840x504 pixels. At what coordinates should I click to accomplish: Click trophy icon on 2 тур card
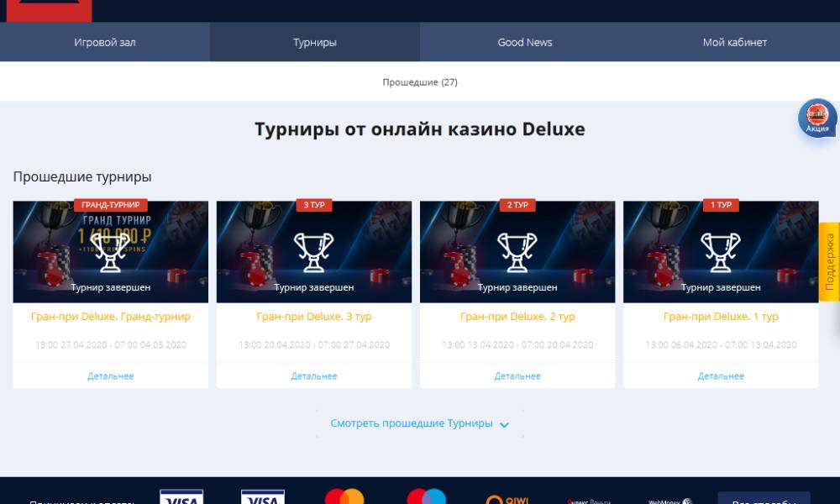pyautogui.click(x=517, y=252)
